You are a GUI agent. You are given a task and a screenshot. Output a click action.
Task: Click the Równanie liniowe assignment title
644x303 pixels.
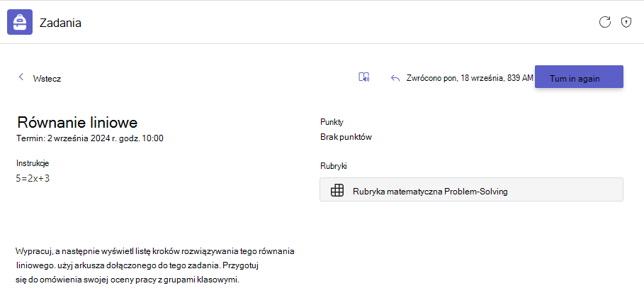pos(77,122)
